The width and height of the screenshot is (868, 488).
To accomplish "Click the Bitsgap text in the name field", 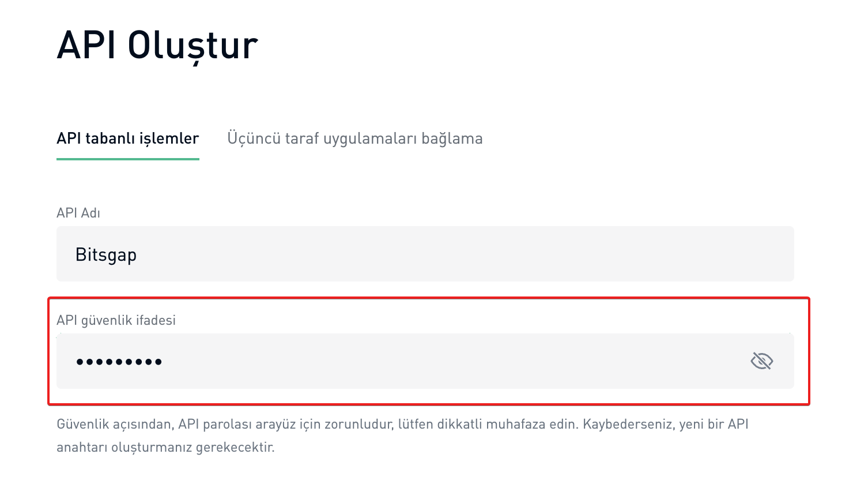I will pyautogui.click(x=106, y=255).
